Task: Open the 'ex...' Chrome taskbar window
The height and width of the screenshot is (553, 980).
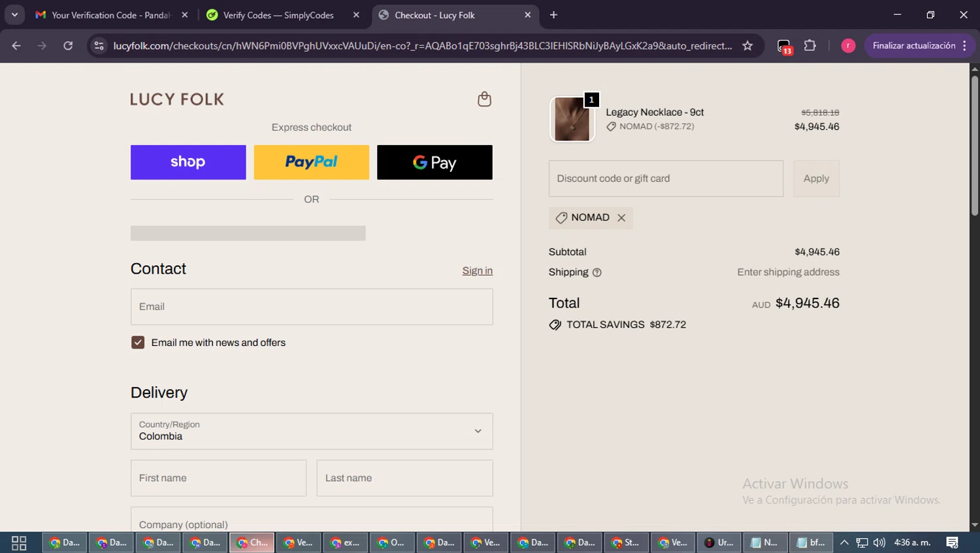Action: point(346,543)
